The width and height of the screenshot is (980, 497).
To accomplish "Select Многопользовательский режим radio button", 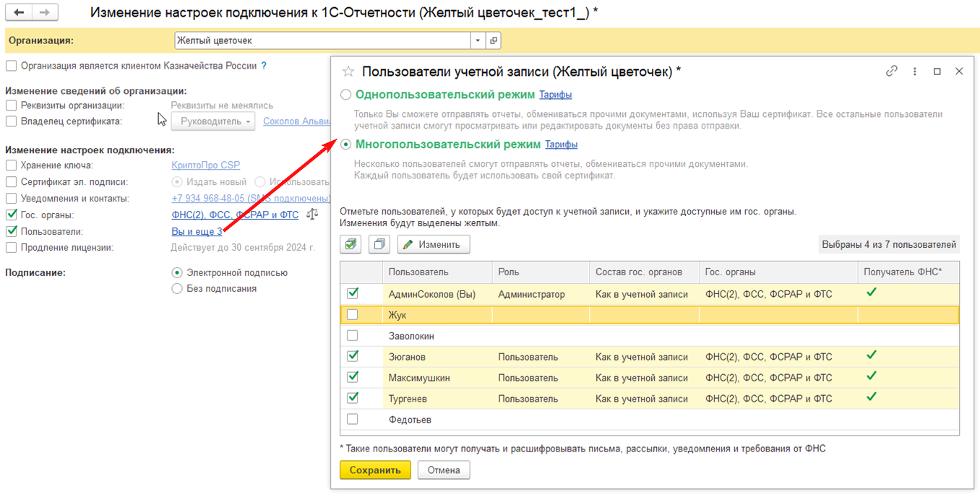I will pyautogui.click(x=346, y=144).
